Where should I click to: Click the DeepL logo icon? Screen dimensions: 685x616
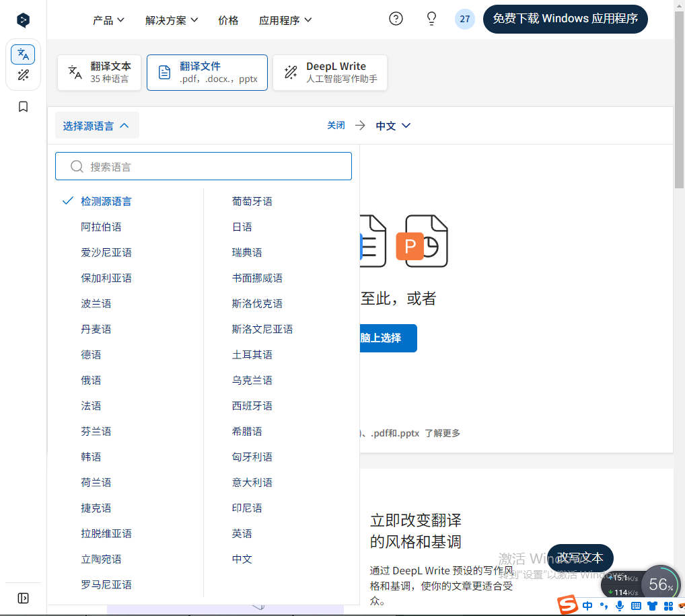(x=23, y=20)
